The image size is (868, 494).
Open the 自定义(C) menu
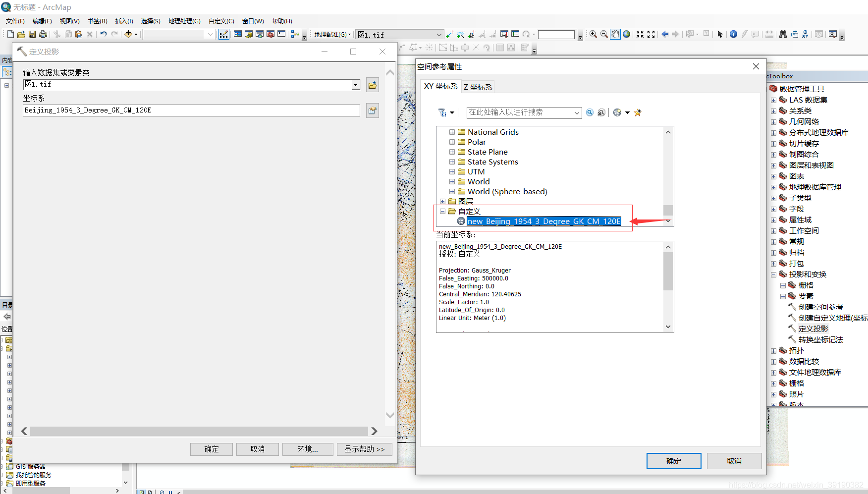pos(221,21)
